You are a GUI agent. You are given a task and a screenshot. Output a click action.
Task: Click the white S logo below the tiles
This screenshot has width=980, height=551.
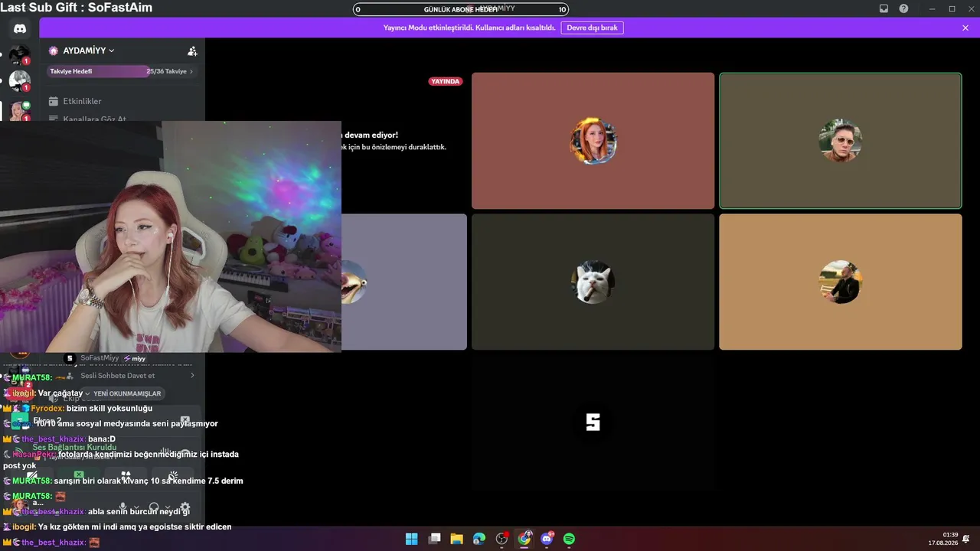[593, 422]
